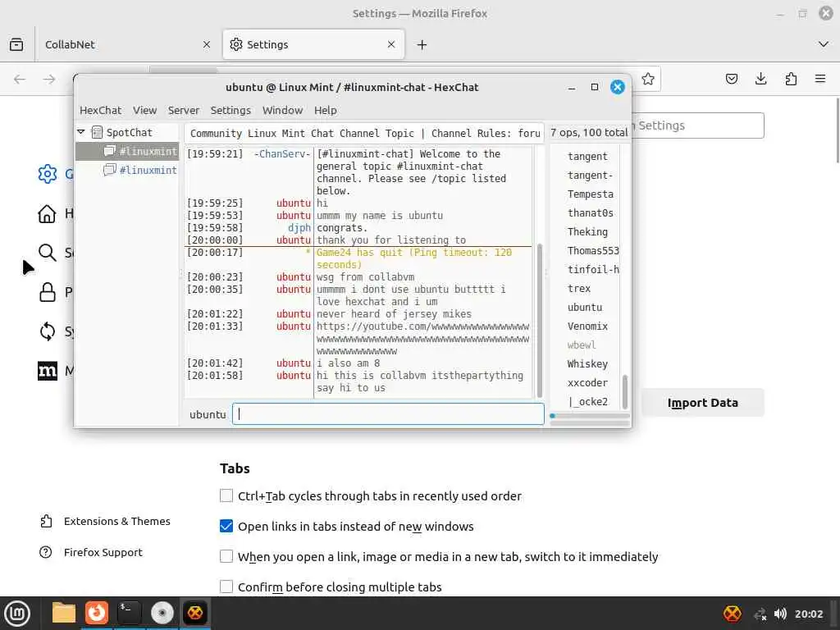Open Firefox downloads panel

760,80
